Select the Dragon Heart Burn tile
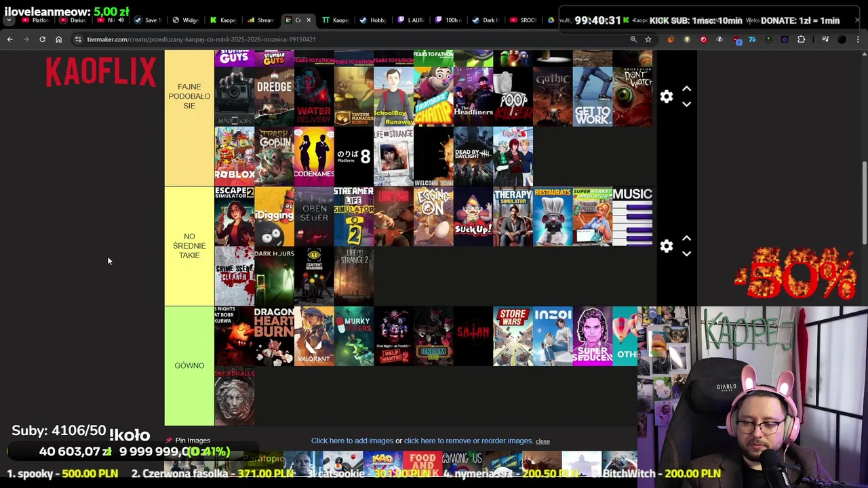This screenshot has height=488, width=868. (274, 336)
